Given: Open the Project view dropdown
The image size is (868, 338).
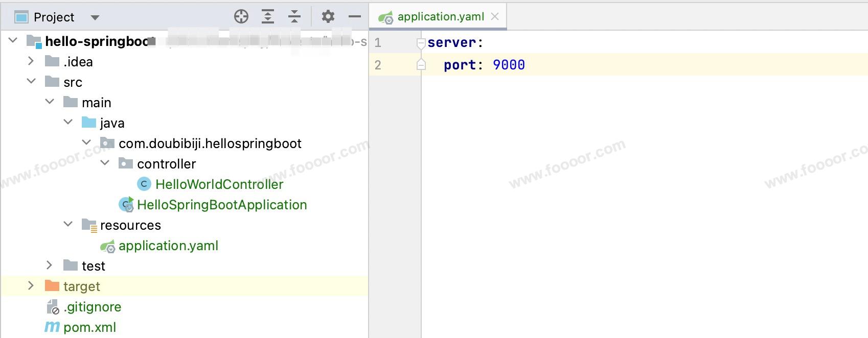Looking at the screenshot, I should click(95, 17).
